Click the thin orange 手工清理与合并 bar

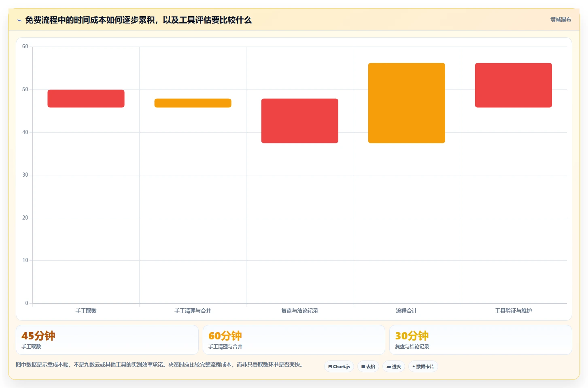[193, 103]
